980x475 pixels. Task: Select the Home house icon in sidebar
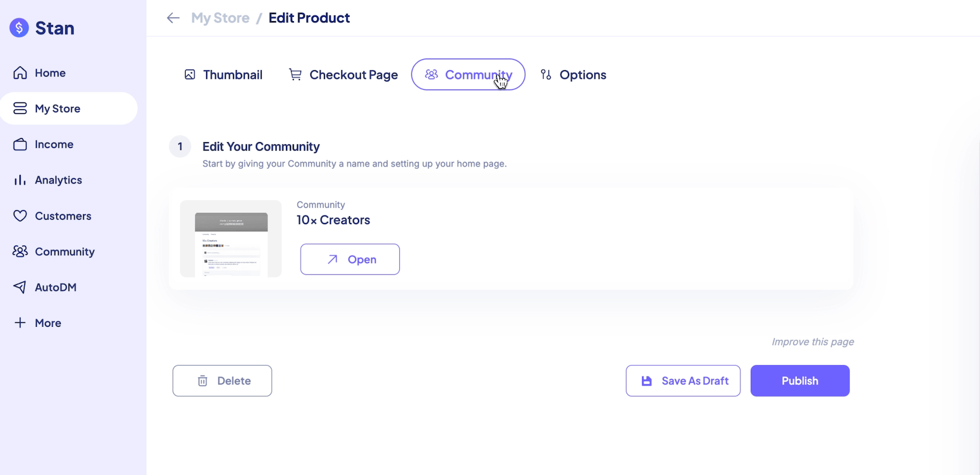coord(20,72)
